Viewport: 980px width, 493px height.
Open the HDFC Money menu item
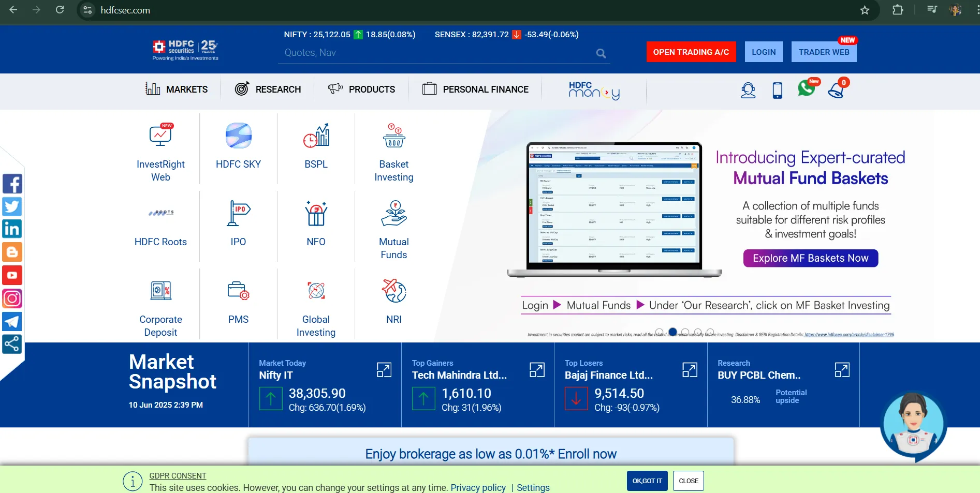pyautogui.click(x=594, y=90)
